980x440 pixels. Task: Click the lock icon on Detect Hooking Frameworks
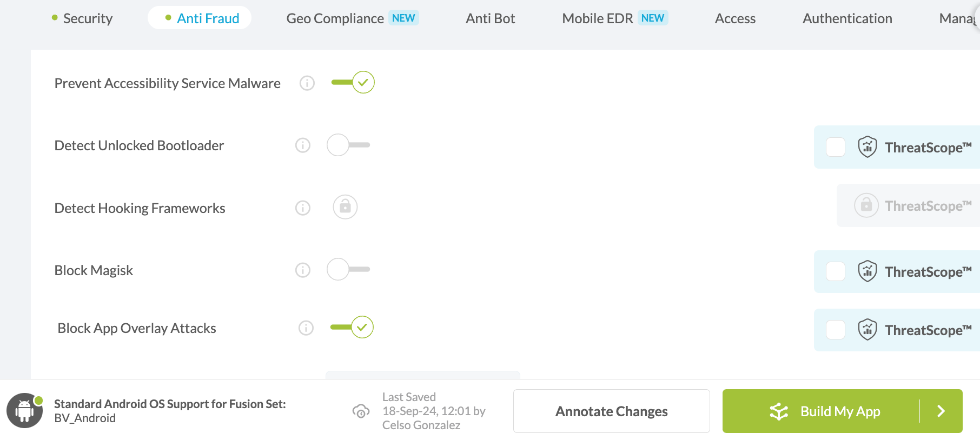tap(345, 206)
